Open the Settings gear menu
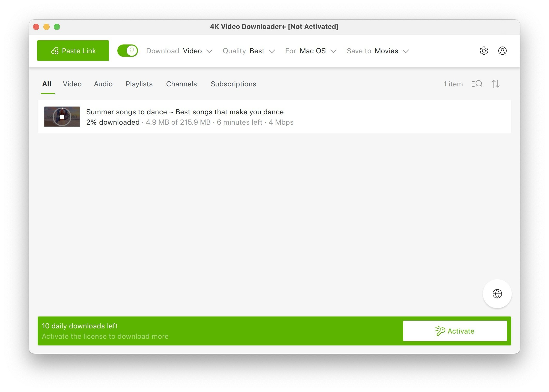Image resolution: width=549 pixels, height=392 pixels. 484,50
